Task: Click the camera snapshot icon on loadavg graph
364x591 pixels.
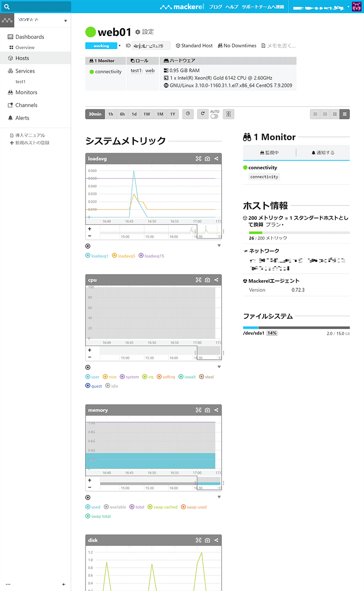Action: tap(207, 158)
